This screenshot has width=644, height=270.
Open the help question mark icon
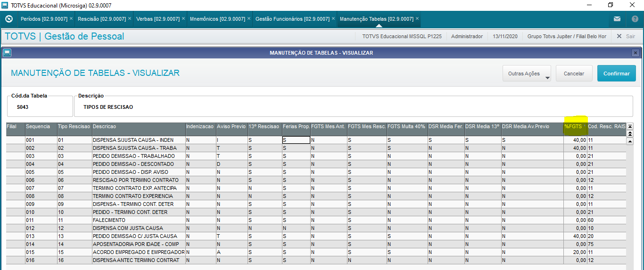(x=635, y=19)
